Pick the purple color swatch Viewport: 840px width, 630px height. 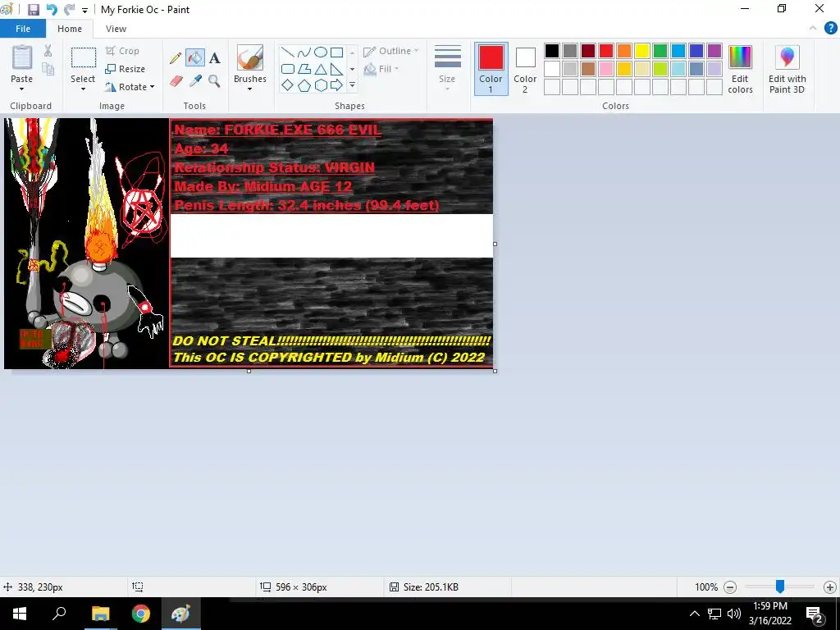[714, 51]
